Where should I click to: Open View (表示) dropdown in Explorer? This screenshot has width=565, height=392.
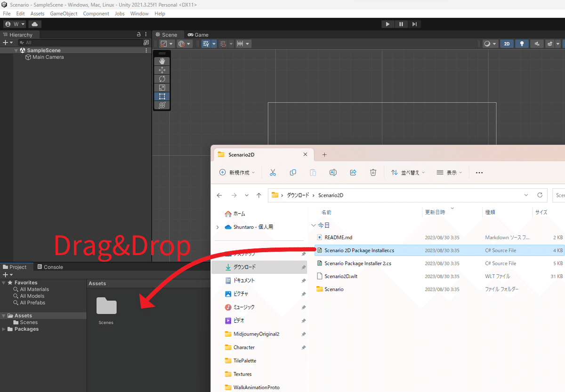coord(449,173)
